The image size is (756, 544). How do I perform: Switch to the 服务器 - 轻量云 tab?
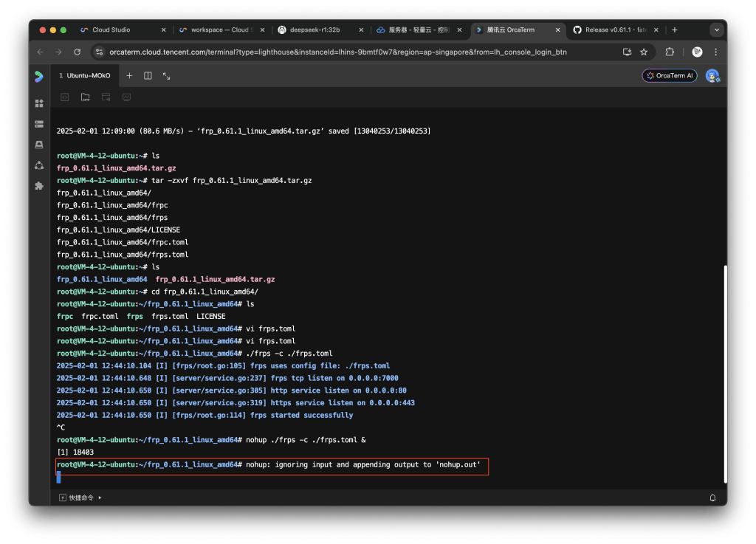pos(419,30)
